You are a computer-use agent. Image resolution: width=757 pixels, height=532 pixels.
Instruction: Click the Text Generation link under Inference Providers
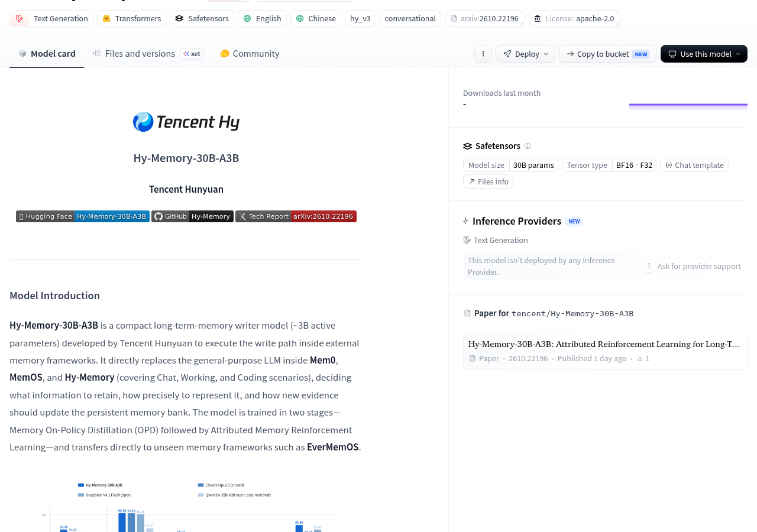tap(496, 240)
